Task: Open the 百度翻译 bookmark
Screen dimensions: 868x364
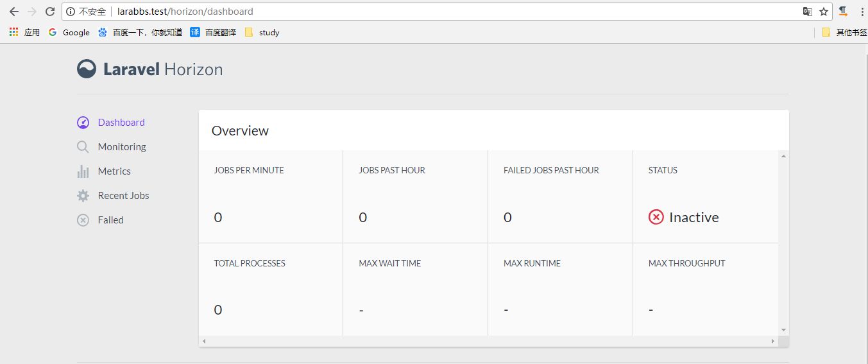Action: 213,32
